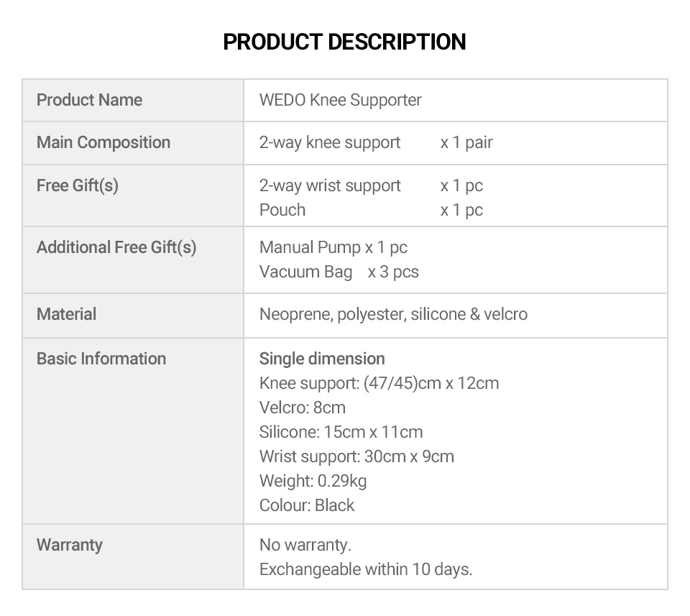Image resolution: width=690 pixels, height=616 pixels.
Task: Select the Additional Free Gift(s) label
Action: [116, 247]
